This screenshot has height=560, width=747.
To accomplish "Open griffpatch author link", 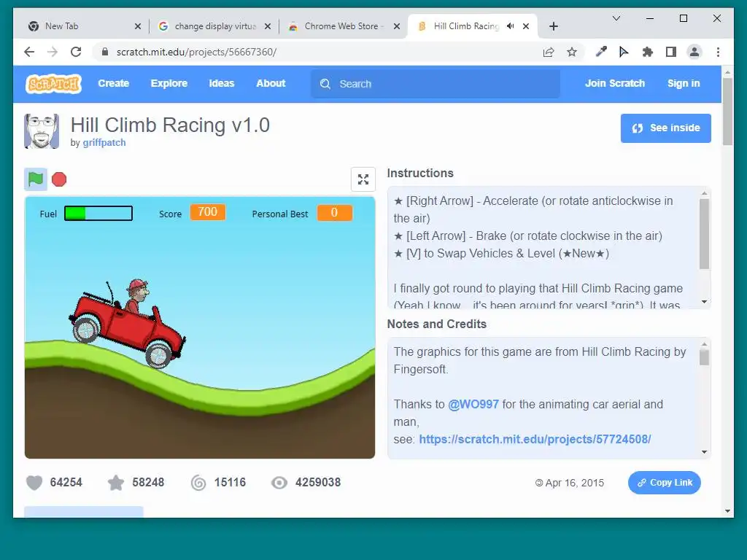I will pos(104,142).
